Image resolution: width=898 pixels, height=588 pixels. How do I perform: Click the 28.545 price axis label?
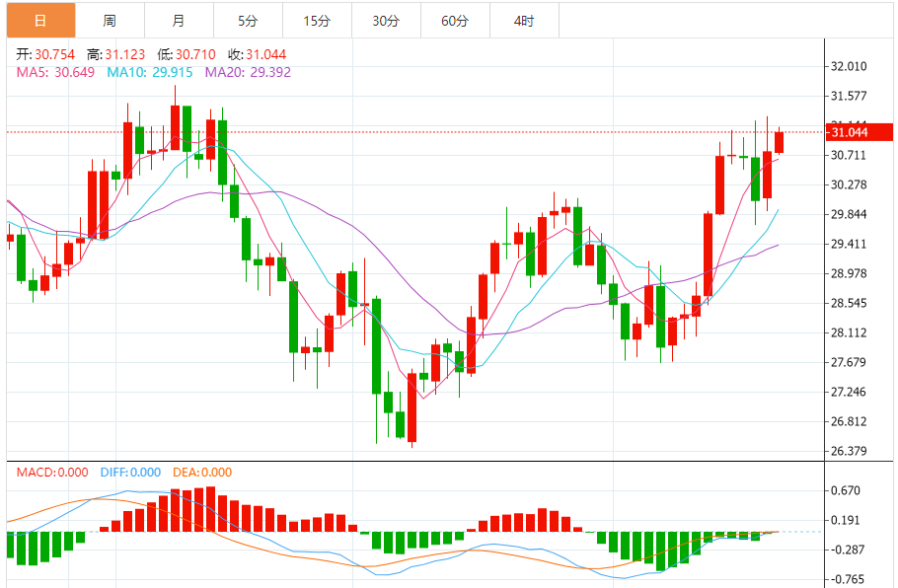click(x=849, y=303)
